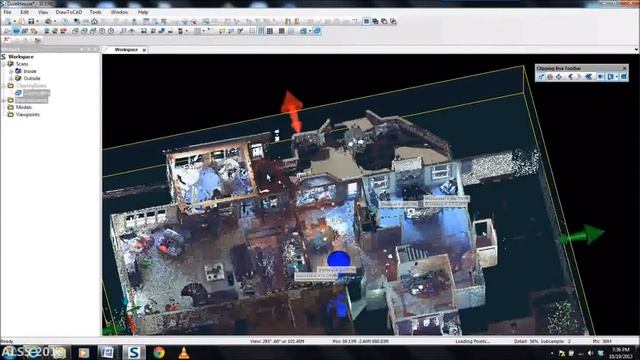Select the Inside scan in tree
Screen dimensions: 640x360
pos(29,71)
